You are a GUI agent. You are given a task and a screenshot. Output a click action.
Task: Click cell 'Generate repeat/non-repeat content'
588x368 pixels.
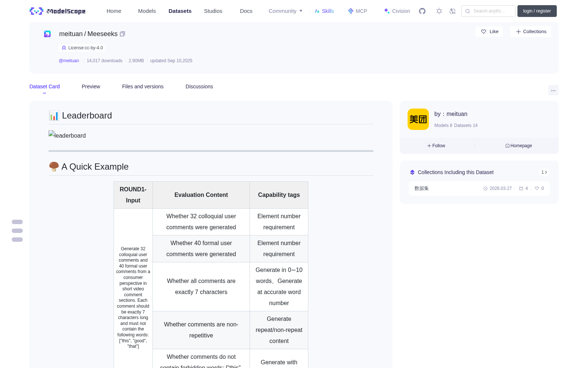279,330
